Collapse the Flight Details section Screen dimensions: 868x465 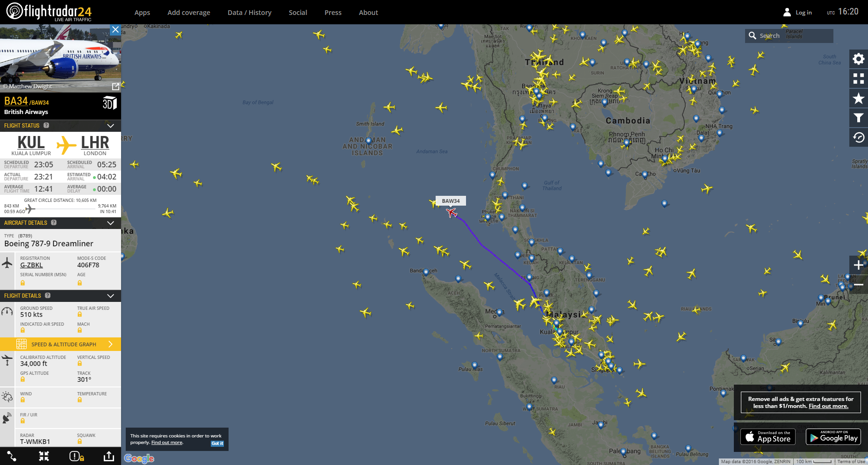tap(110, 296)
